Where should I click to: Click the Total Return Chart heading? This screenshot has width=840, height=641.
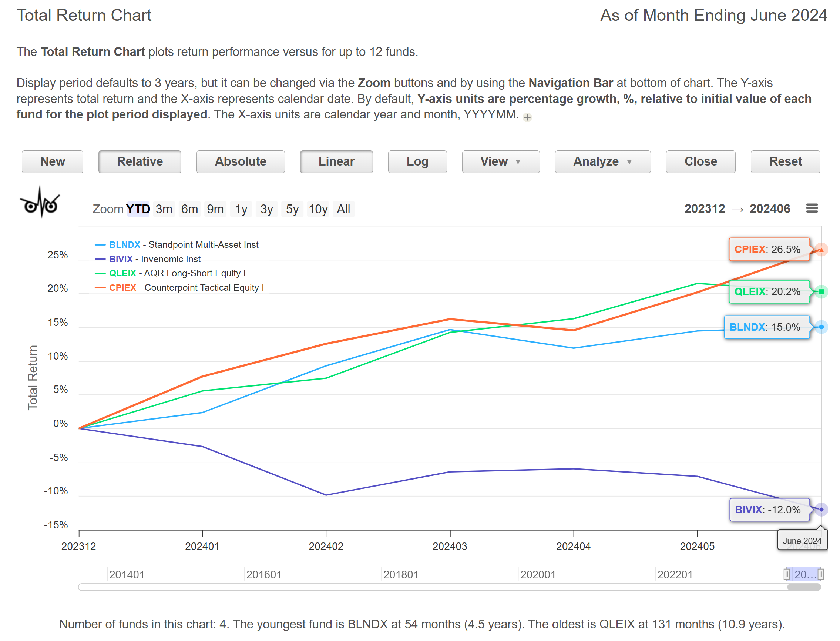pos(84,16)
